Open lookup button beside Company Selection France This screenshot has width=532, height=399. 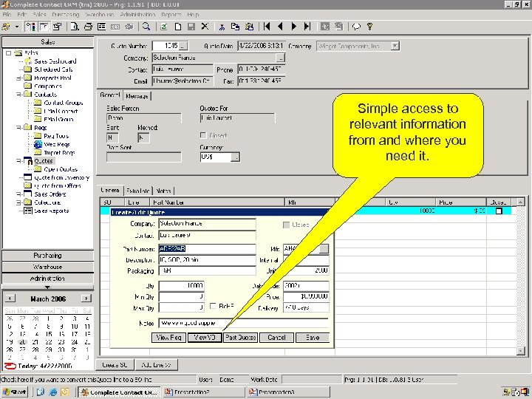(281, 58)
